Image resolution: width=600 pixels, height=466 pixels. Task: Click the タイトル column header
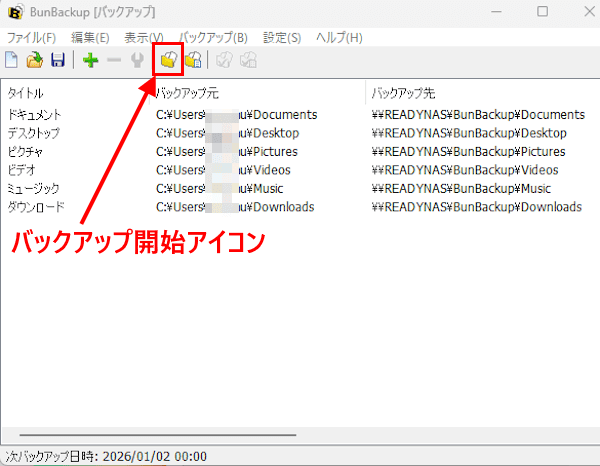(26, 93)
